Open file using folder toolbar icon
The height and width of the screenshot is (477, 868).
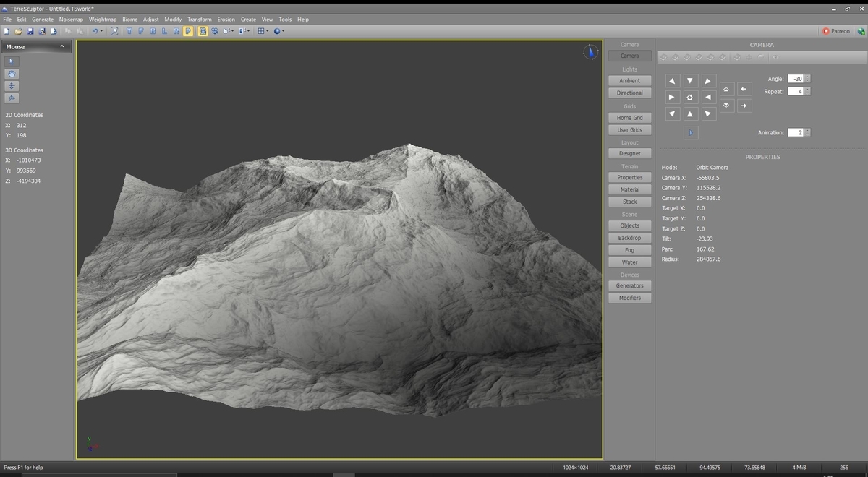19,31
